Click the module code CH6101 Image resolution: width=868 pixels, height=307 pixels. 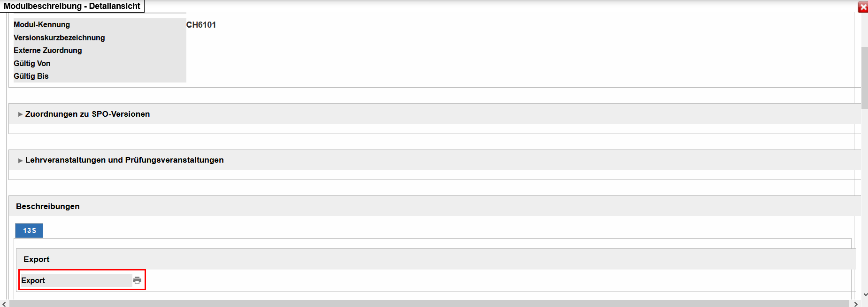(201, 25)
